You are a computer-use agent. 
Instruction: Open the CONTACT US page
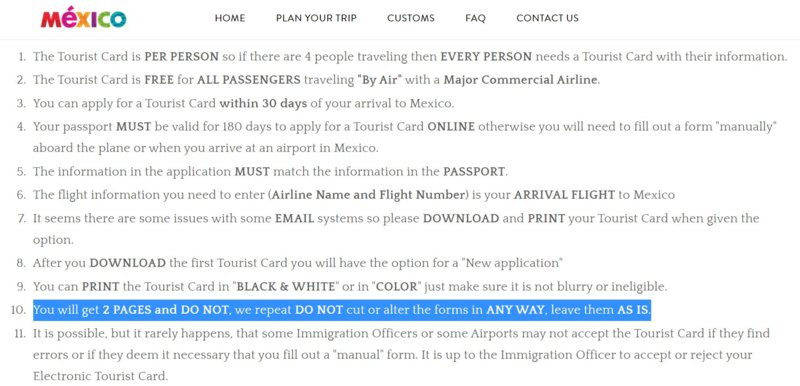547,18
